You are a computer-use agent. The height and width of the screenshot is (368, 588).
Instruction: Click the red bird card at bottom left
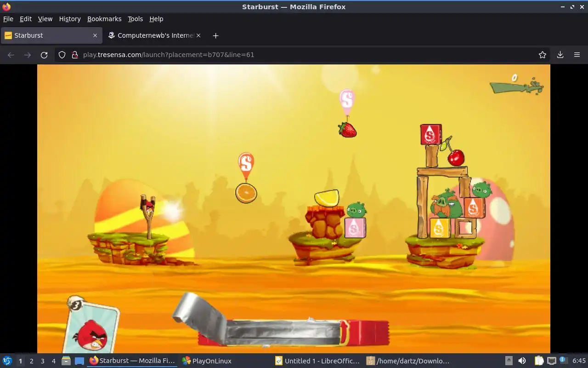coord(92,328)
